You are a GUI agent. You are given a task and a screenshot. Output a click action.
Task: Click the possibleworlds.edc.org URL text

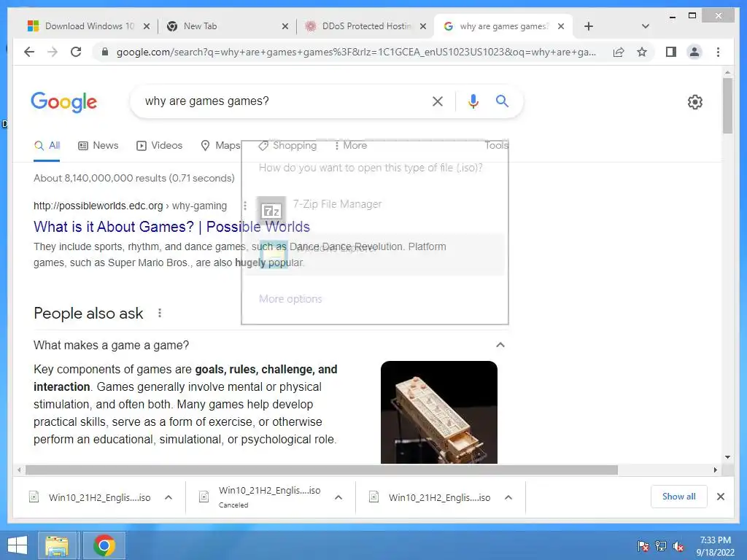98,206
